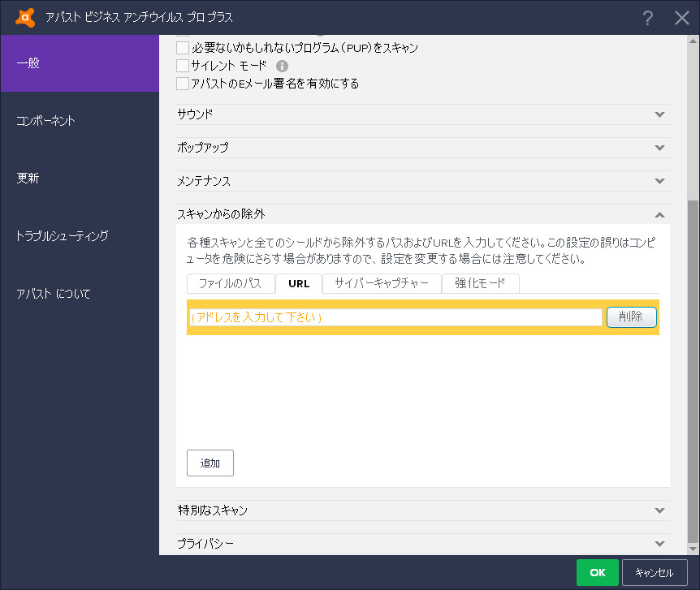The width and height of the screenshot is (700, 590).
Task: Confirm settings with OK button
Action: (598, 573)
